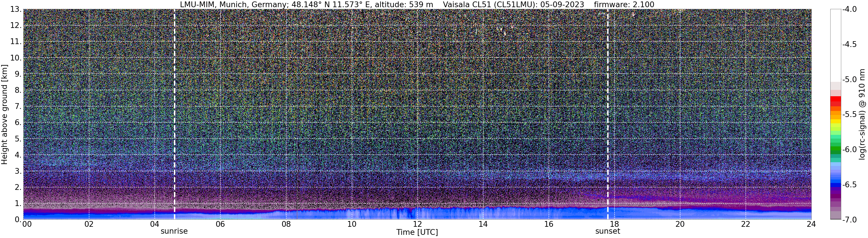The height and width of the screenshot is (238, 868).
Task: Click the 6. tick label on height axis
Action: [18, 122]
